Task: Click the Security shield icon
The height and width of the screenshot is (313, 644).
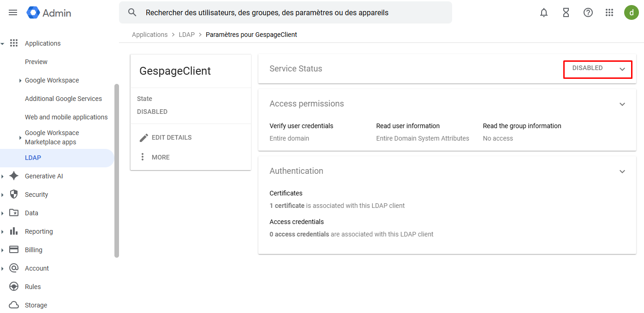Action: 14,194
